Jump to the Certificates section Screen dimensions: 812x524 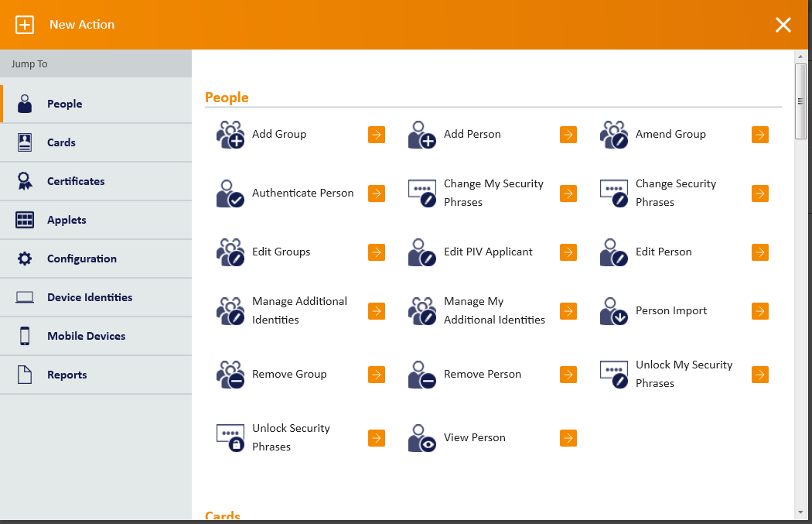click(x=76, y=181)
